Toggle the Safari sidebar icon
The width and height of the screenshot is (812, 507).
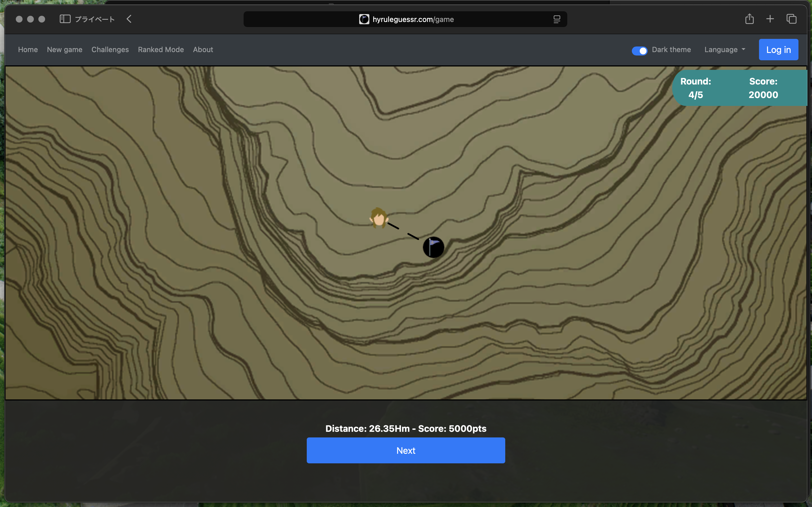pyautogui.click(x=65, y=19)
